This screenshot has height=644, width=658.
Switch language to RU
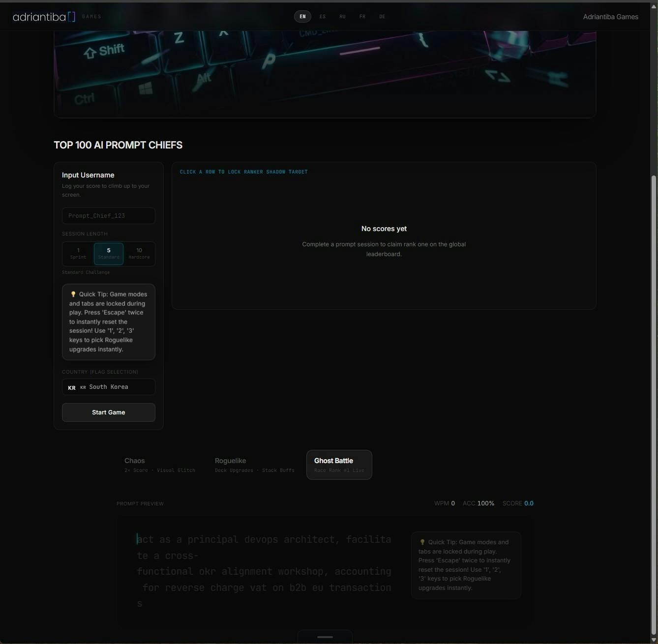[342, 17]
